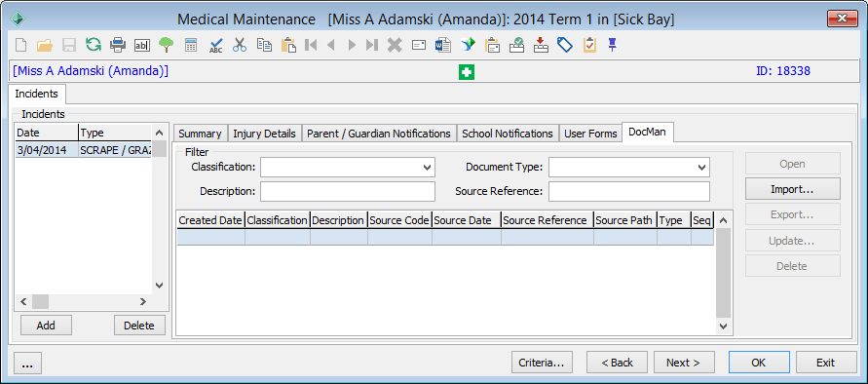Click the Source Path column header
The image size is (868, 384).
(625, 220)
